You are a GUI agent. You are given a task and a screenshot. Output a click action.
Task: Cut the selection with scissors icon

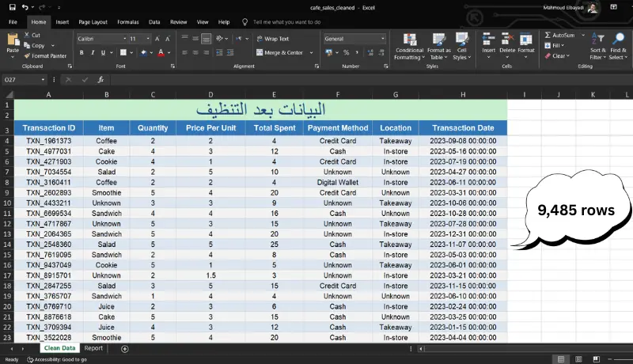pos(27,35)
